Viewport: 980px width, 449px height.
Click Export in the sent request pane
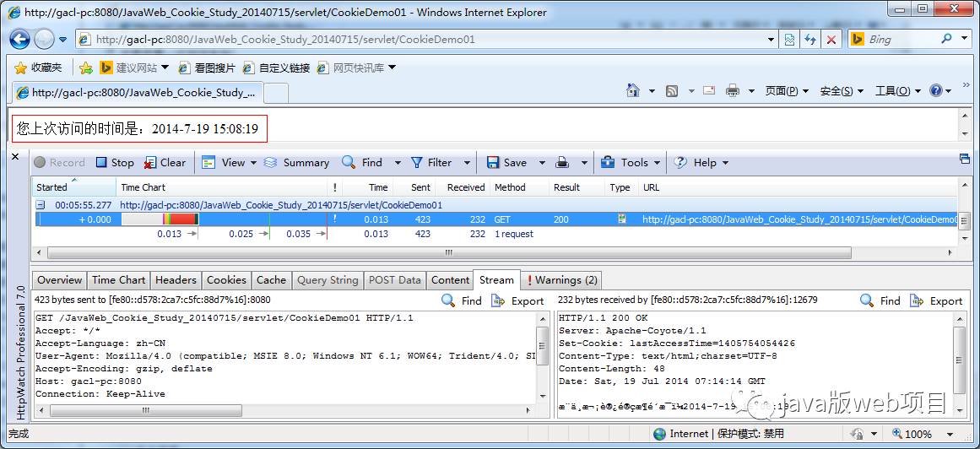(x=517, y=300)
